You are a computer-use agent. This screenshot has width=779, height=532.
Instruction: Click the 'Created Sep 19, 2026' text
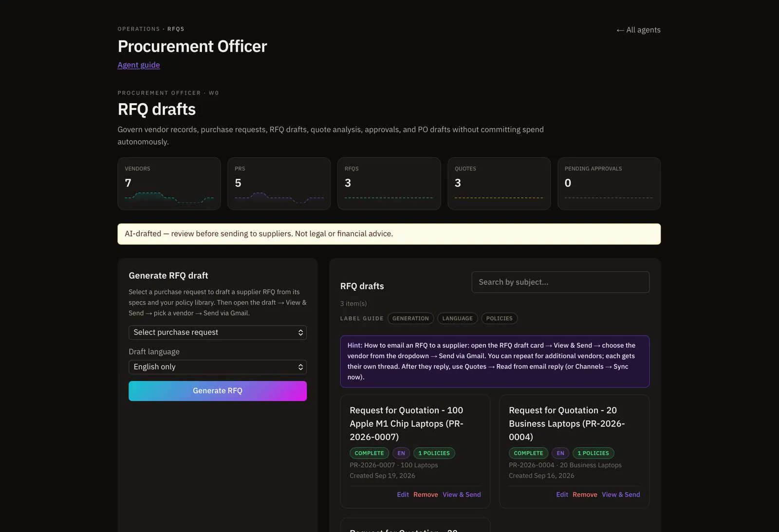tap(382, 476)
